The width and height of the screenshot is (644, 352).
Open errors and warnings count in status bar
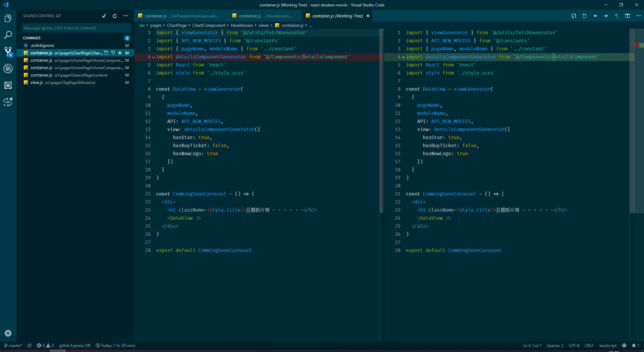click(x=45, y=345)
